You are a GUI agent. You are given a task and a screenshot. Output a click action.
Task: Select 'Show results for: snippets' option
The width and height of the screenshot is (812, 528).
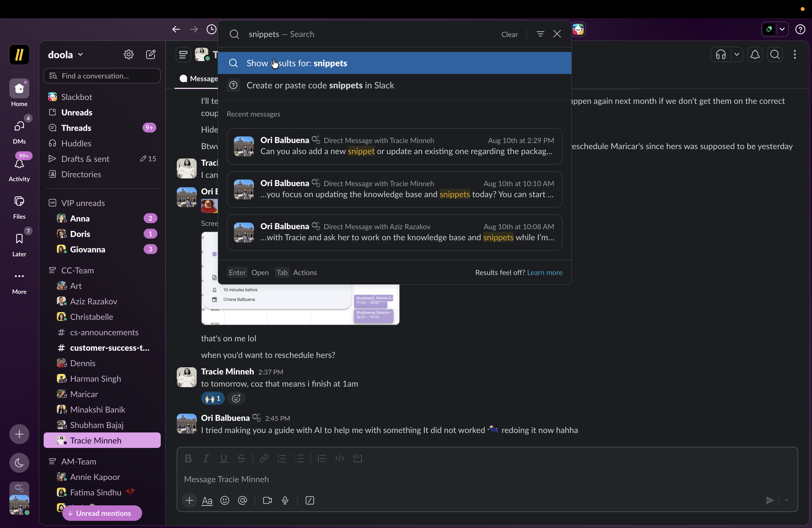(394, 63)
